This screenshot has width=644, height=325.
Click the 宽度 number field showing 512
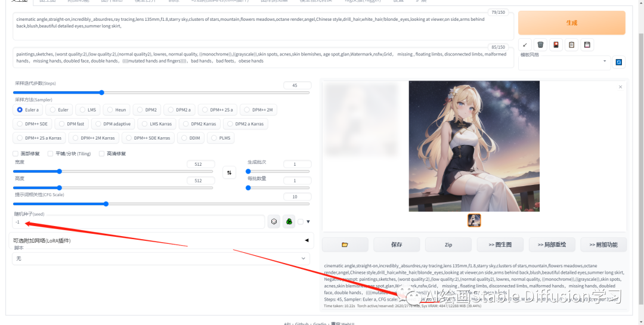[201, 164]
